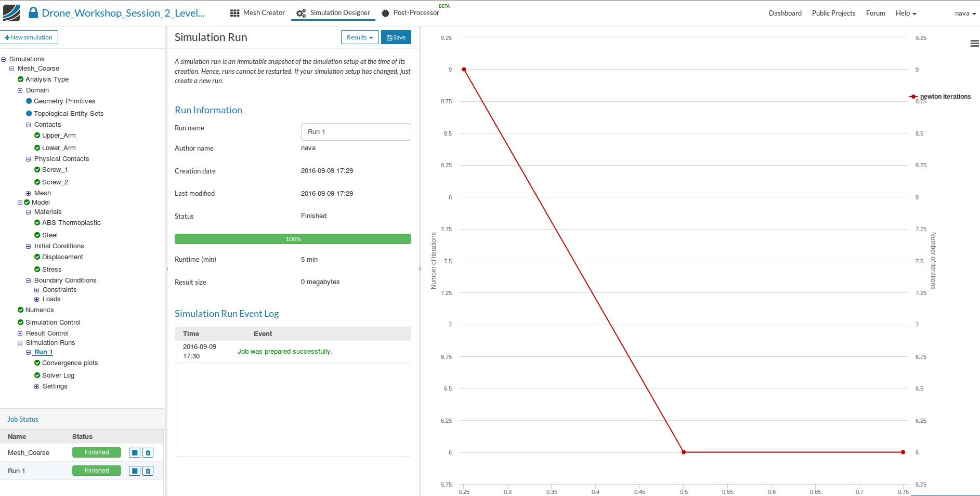Click the lock icon beside project name
Screen dimensions: 980x496
coord(33,12)
